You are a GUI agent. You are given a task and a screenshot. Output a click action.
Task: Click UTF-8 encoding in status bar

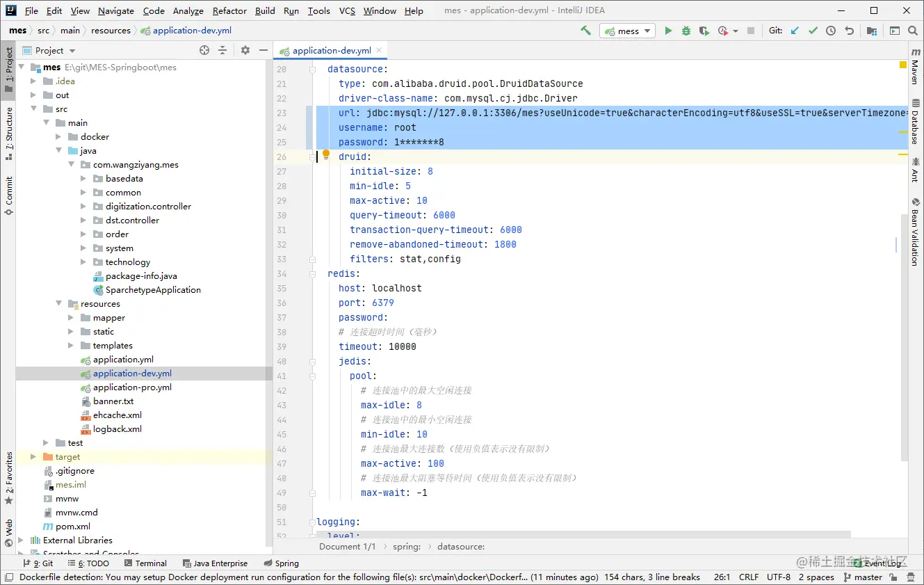779,577
